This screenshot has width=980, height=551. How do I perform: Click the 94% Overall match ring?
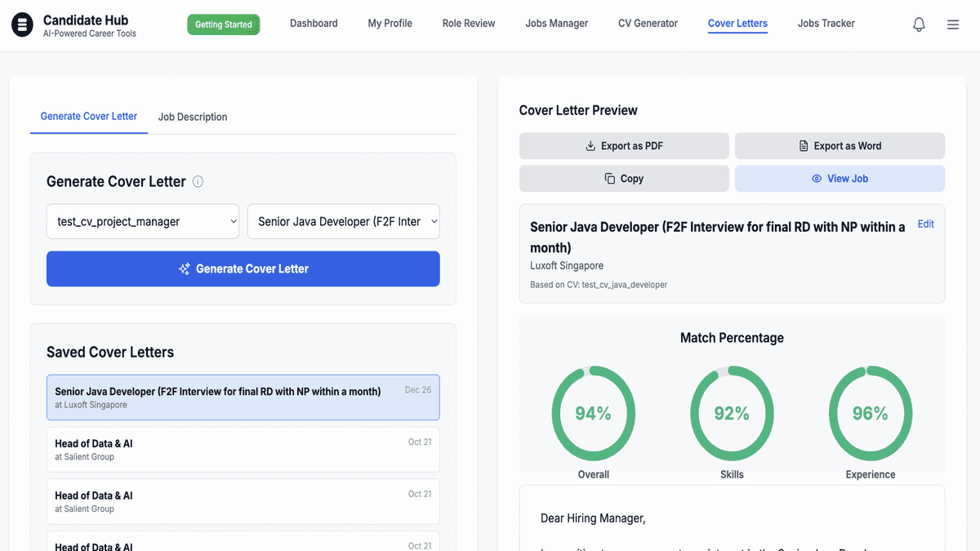(594, 413)
